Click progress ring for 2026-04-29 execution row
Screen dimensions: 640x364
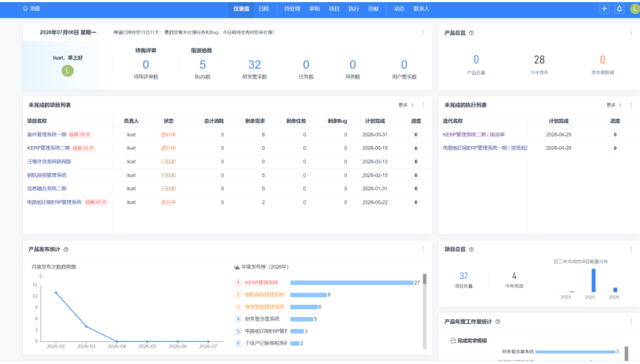(x=615, y=148)
